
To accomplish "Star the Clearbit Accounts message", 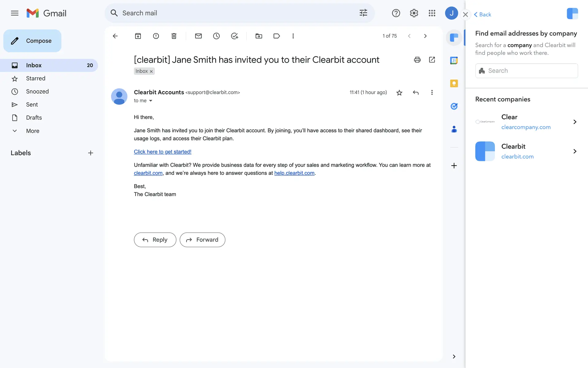I will [399, 93].
